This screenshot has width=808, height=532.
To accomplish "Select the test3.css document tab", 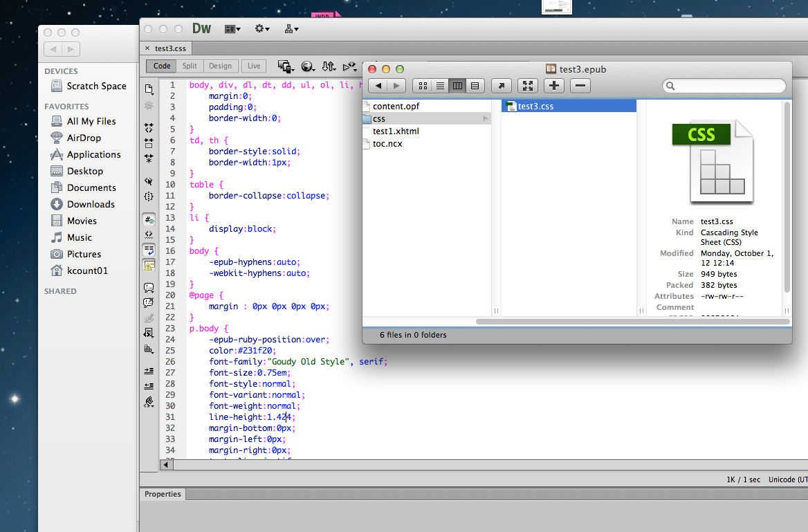I will point(169,48).
